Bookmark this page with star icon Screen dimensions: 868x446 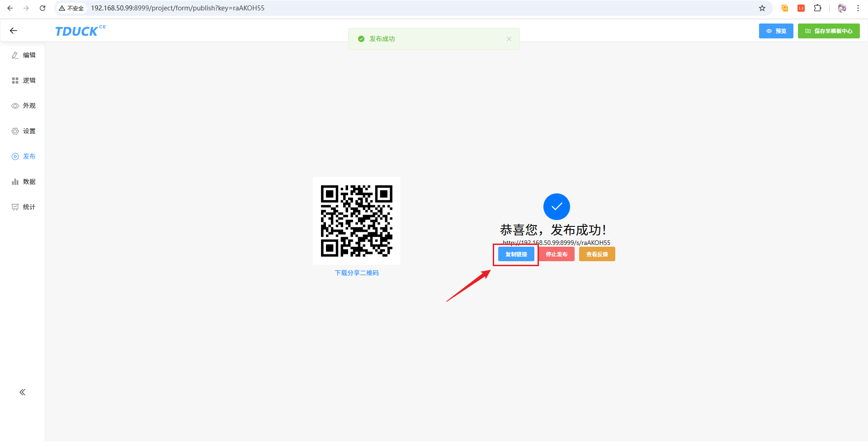pyautogui.click(x=762, y=8)
